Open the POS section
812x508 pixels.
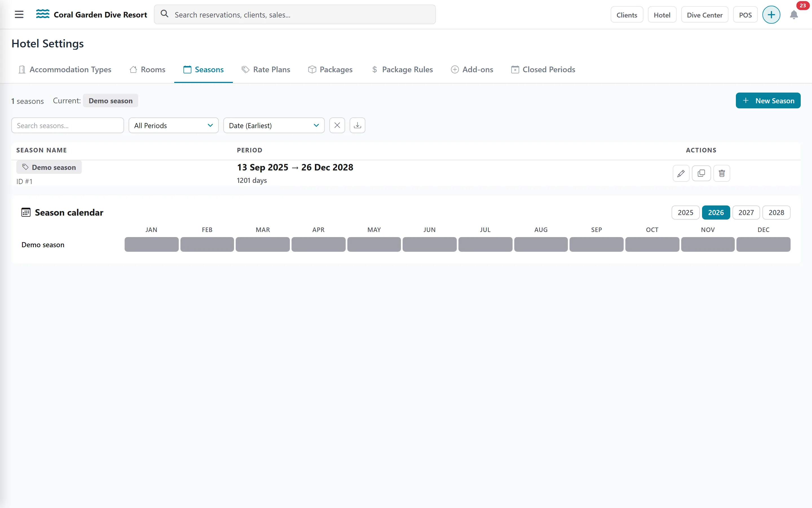tap(745, 15)
